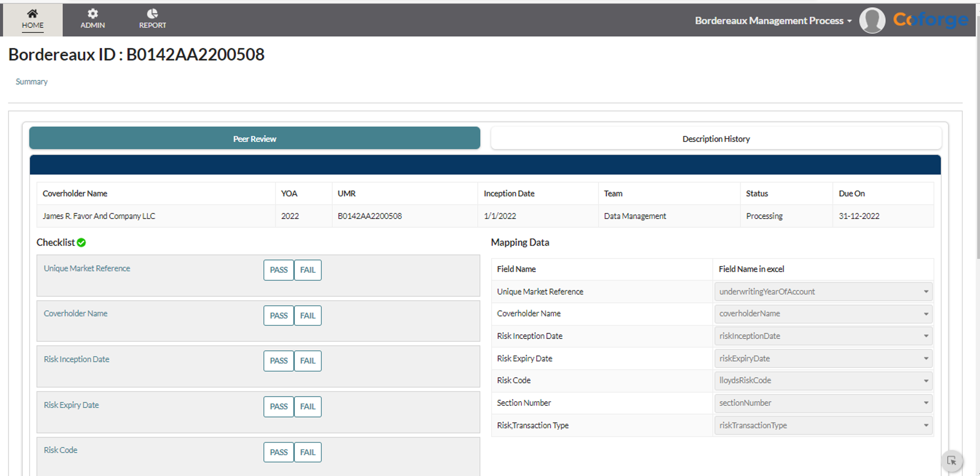Screen dimensions: 980x476
Task: Open the Summary link
Action: tap(32, 82)
